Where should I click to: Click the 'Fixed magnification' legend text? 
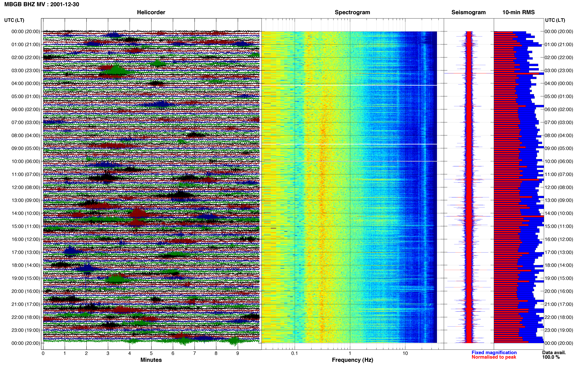coord(494,353)
